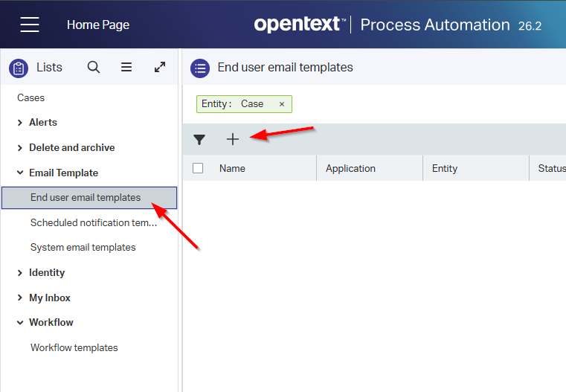This screenshot has height=392, width=566.
Task: Click the Workflow label
Action: pyautogui.click(x=51, y=322)
